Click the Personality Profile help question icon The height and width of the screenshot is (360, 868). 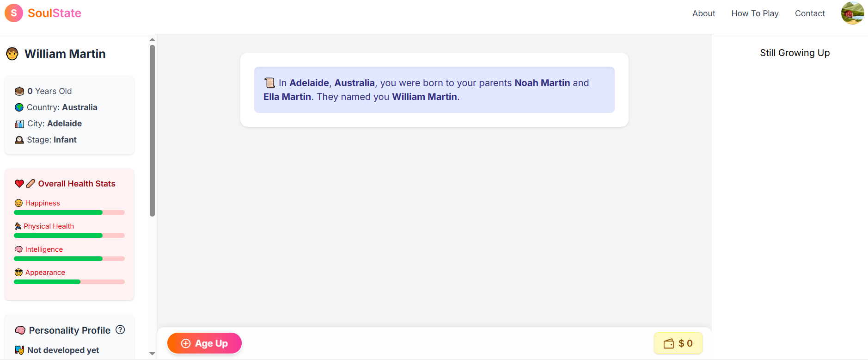(120, 329)
